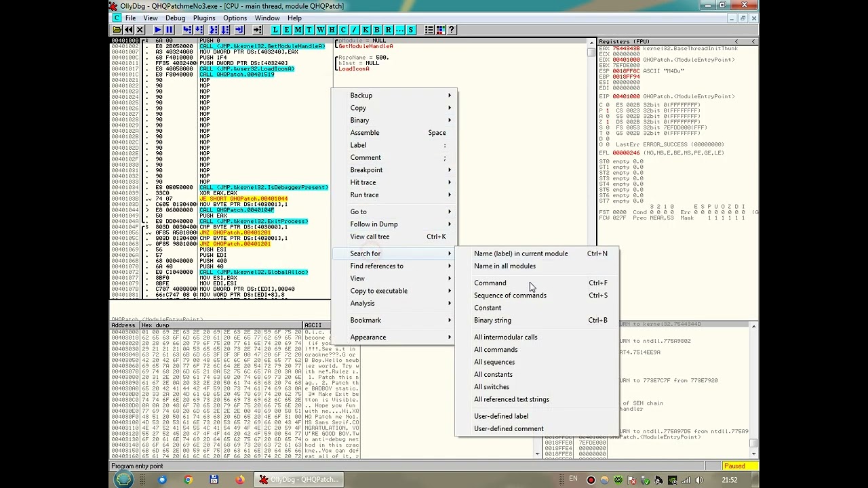This screenshot has width=868, height=488.
Task: Click Go to address toolbar icon
Action: pyautogui.click(x=258, y=30)
